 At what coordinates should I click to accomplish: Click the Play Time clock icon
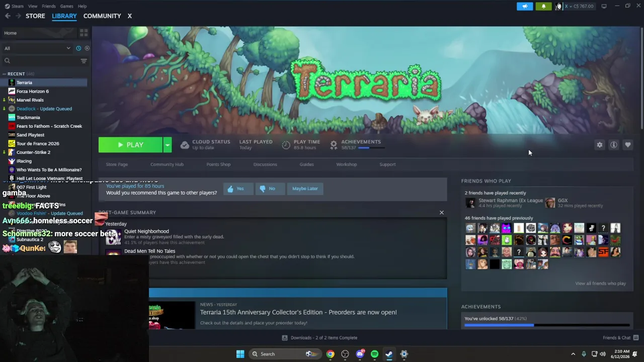[x=286, y=145]
